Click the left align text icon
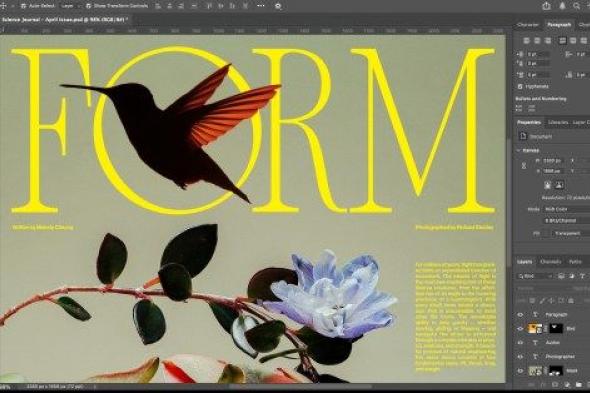The width and height of the screenshot is (590, 393). tap(526, 40)
